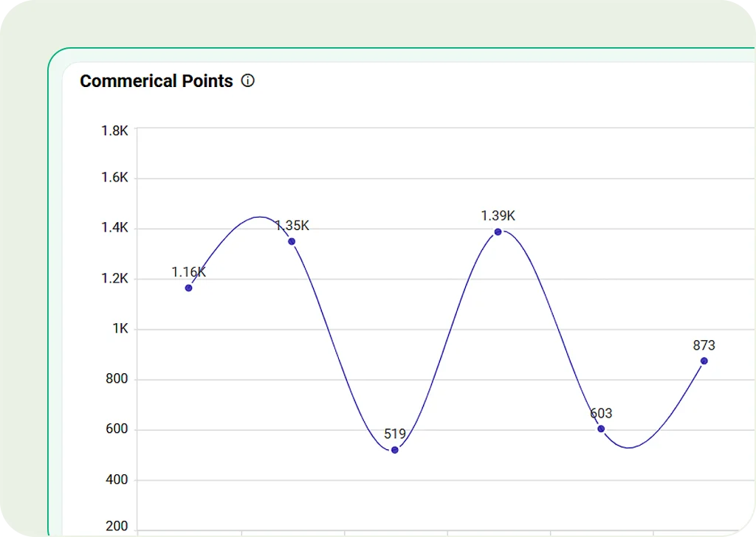Click the 600 y-axis label
This screenshot has width=756, height=537.
[x=116, y=429]
